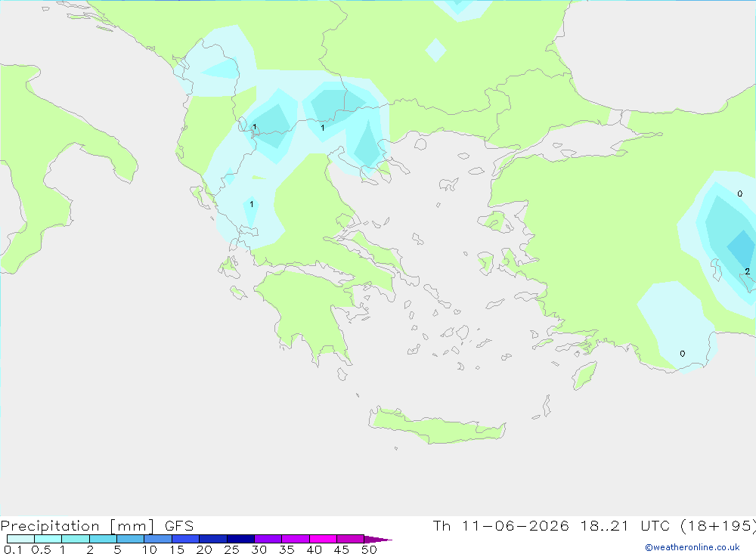Click the legend arrow tip beyond 50
The width and height of the screenshot is (756, 554).
pos(379,539)
